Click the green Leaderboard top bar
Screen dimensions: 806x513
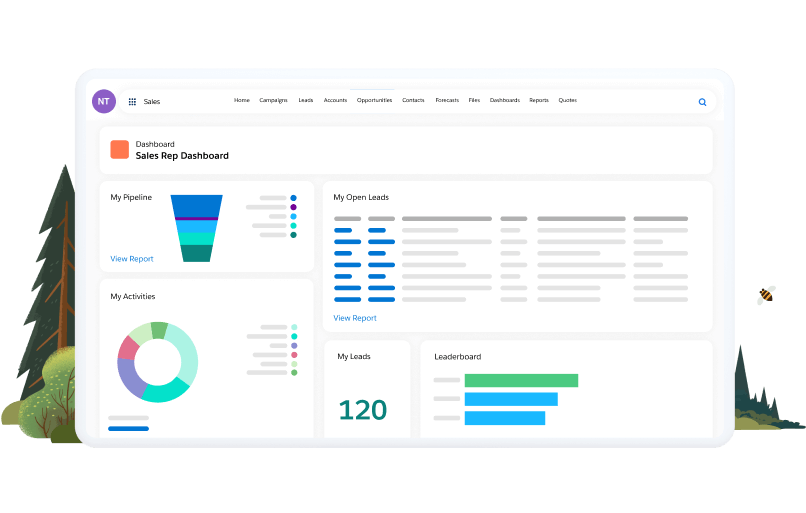coord(521,380)
